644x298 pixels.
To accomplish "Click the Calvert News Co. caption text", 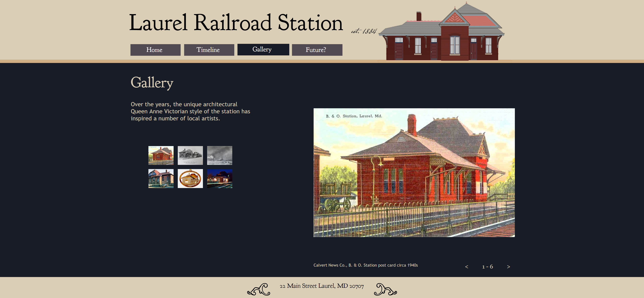I will (x=365, y=265).
